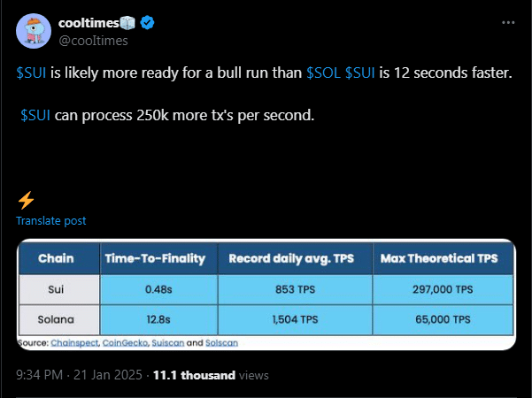Image resolution: width=532 pixels, height=398 pixels.
Task: Open the Chainspect source link
Action: [74, 343]
